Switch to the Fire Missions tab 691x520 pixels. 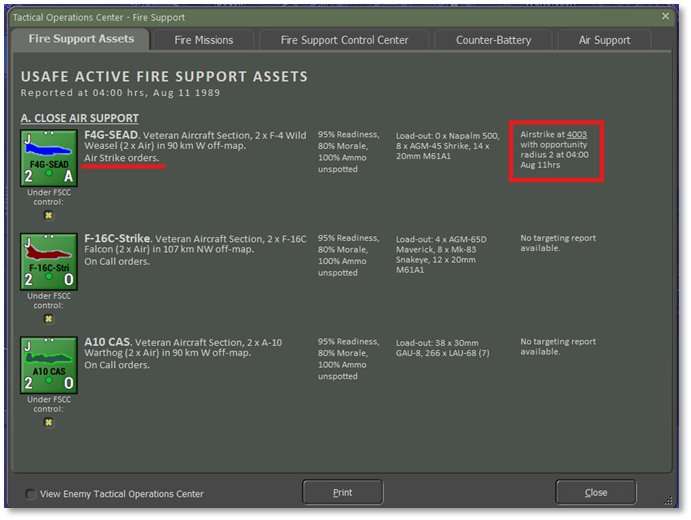[x=203, y=40]
